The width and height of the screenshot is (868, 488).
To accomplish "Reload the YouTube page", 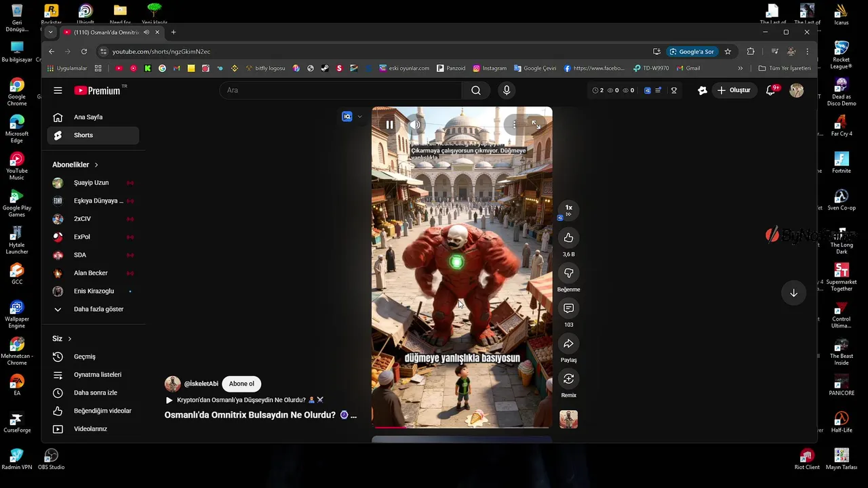I will coord(84,52).
